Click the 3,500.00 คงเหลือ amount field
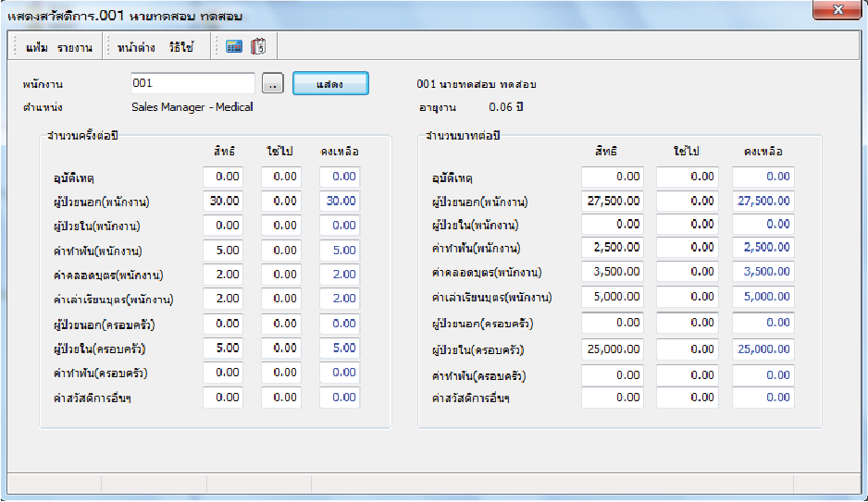Viewport: 868px width, 502px height. tap(763, 272)
